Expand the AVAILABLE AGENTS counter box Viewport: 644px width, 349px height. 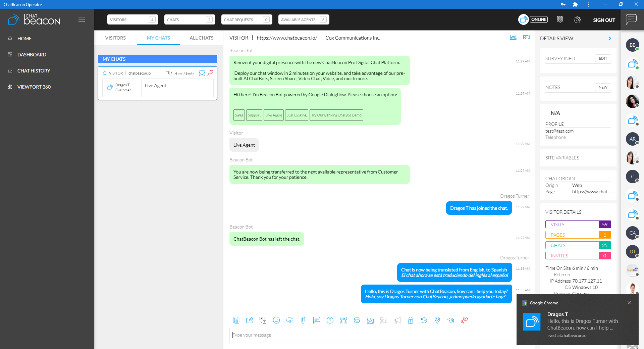click(304, 19)
